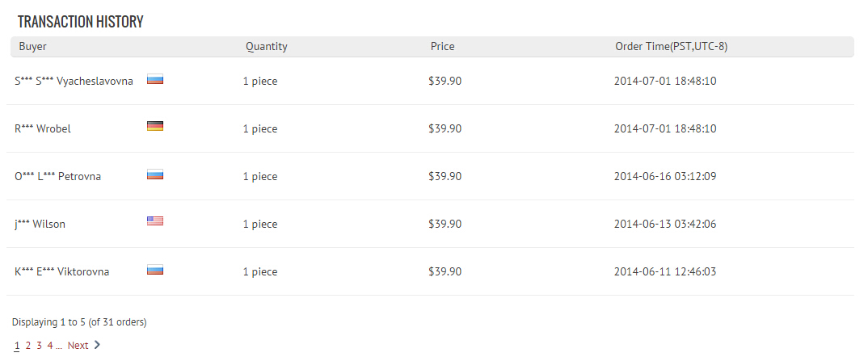Screen dimensions: 868x357
Task: Open page 3 of transaction history
Action: [x=39, y=346]
